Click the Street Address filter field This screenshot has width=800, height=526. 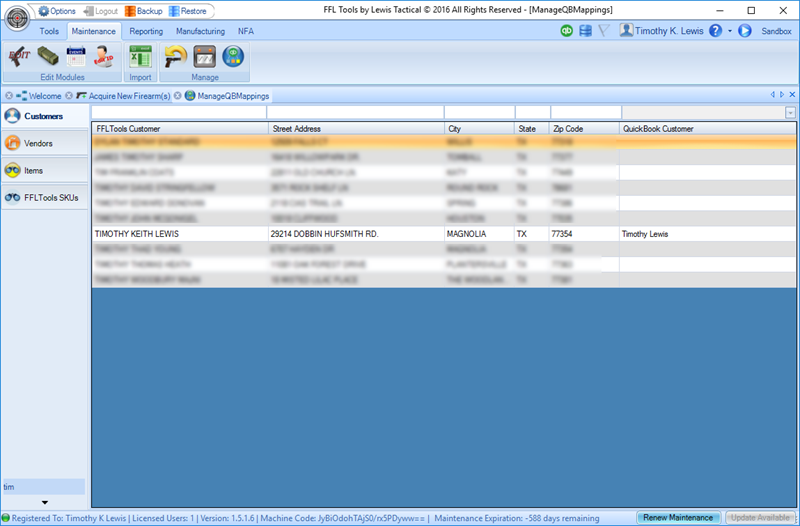(x=355, y=112)
